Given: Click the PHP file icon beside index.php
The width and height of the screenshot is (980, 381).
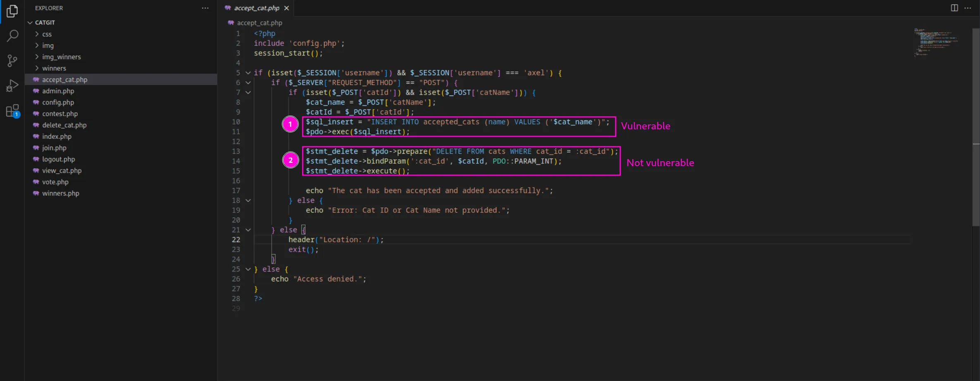Looking at the screenshot, I should 36,136.
